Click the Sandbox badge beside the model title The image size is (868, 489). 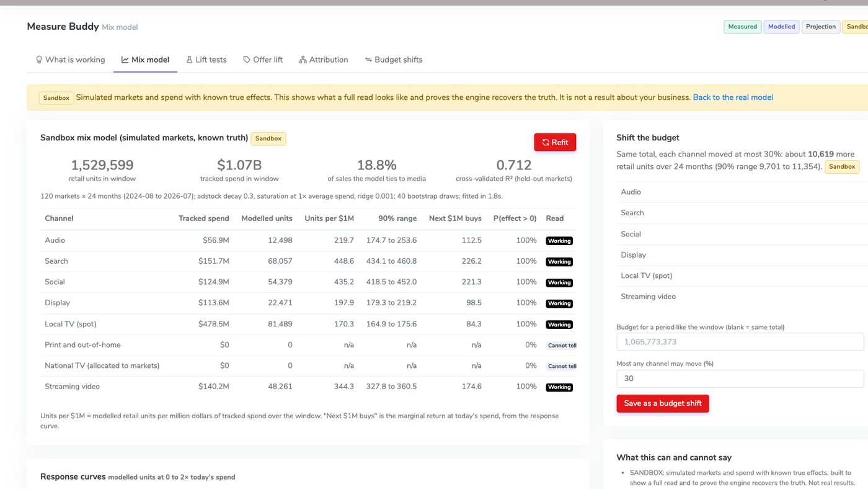click(268, 138)
